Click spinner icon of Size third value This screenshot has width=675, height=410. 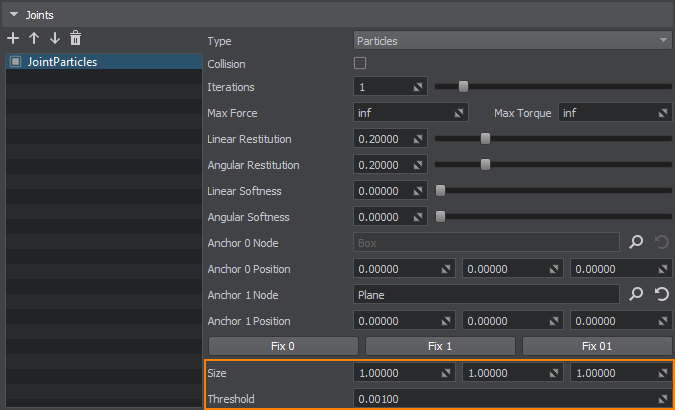pos(663,373)
